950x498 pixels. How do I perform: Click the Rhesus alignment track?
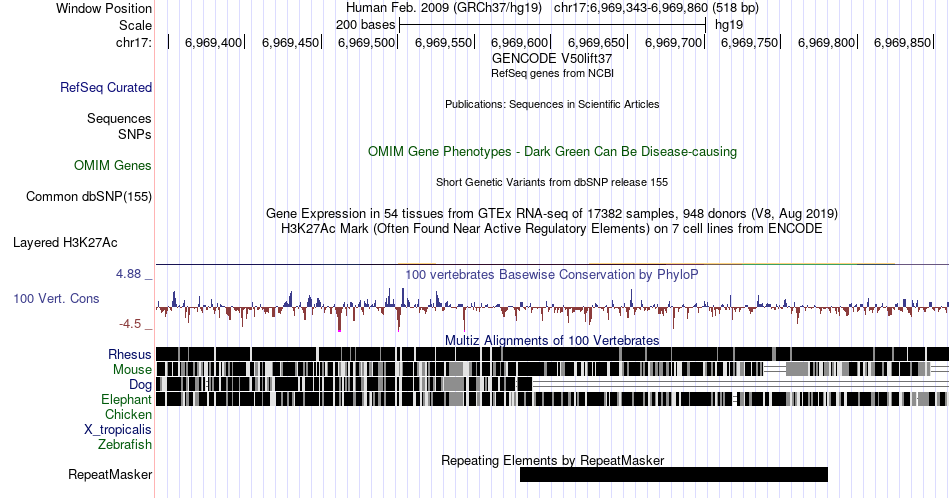(552, 354)
